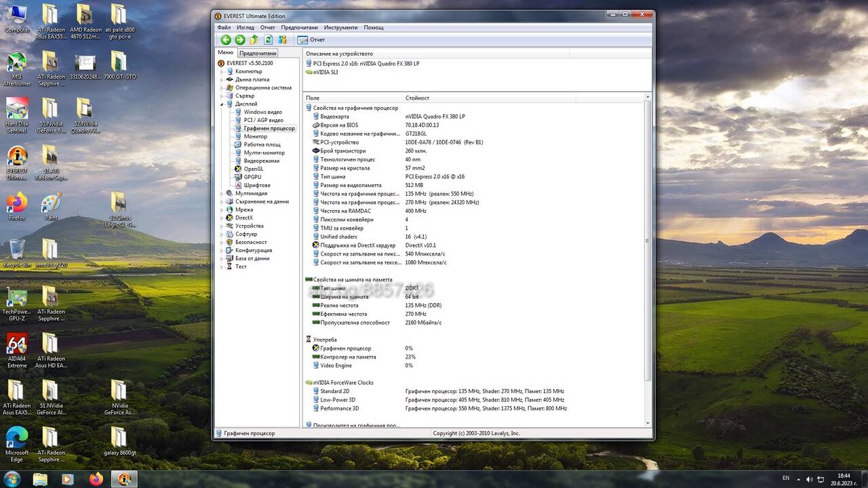This screenshot has height=488, width=868.
Task: Open MSI Afterburner desktop shortcut
Action: [17, 70]
